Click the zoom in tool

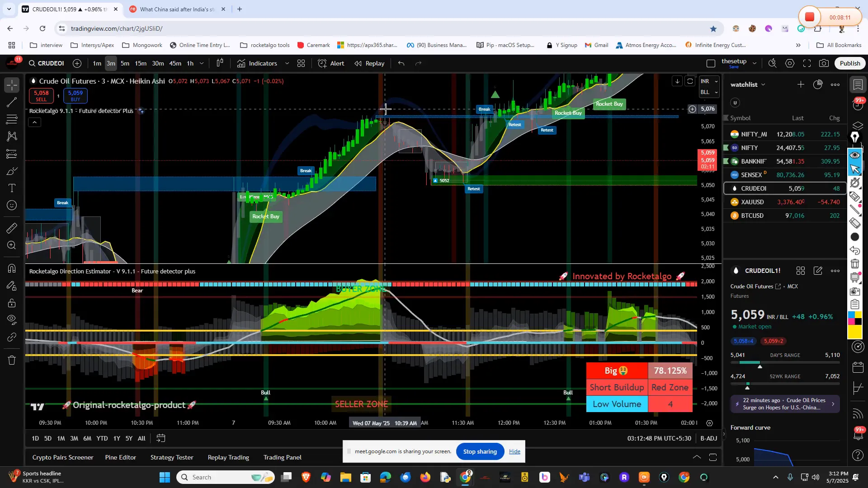pos(12,245)
